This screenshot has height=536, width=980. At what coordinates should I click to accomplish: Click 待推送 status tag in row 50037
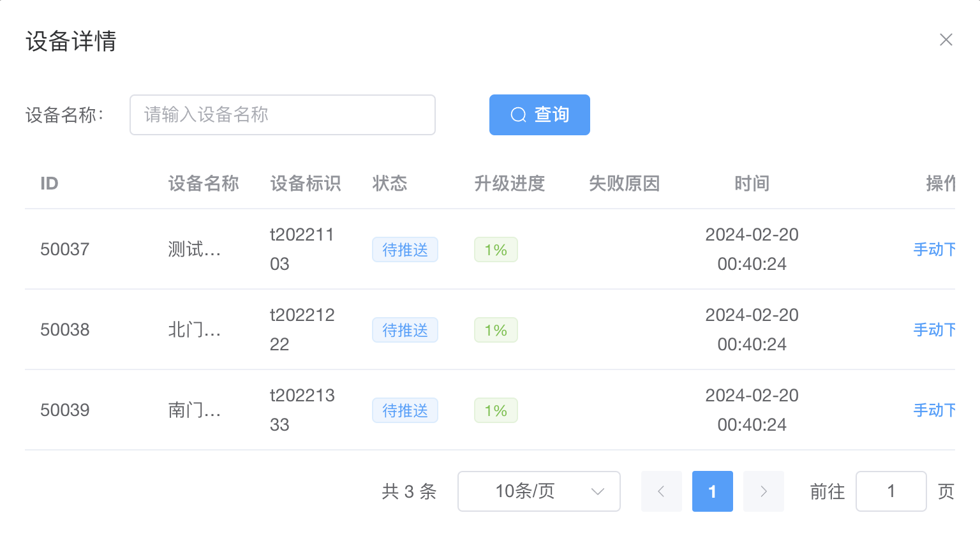tap(405, 249)
